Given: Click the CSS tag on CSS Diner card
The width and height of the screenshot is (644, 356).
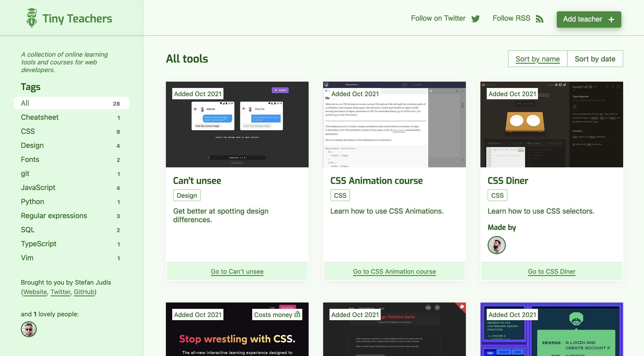Looking at the screenshot, I should pos(497,195).
